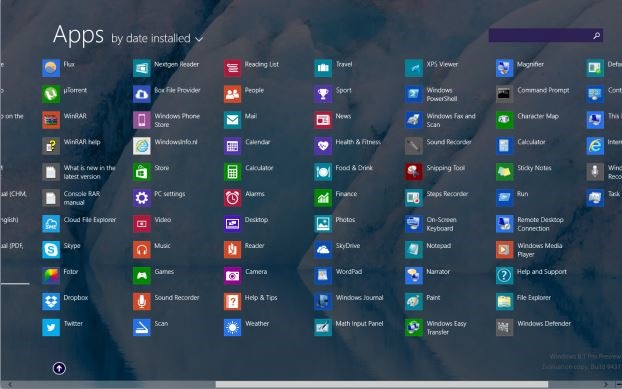Open the Windows Phone Store app

(142, 120)
